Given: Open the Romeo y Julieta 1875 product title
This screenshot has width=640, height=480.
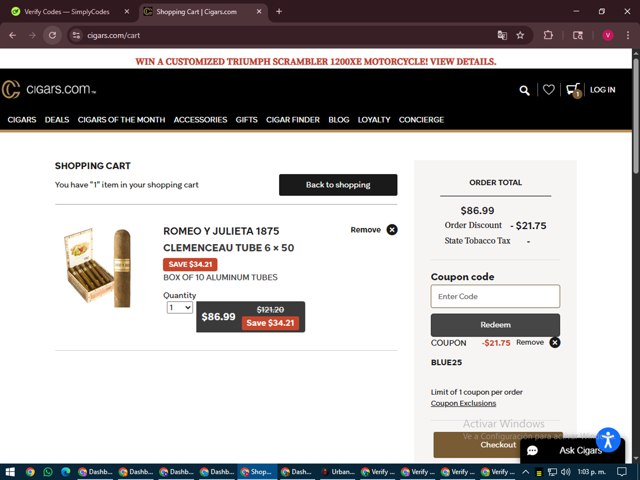Looking at the screenshot, I should pyautogui.click(x=229, y=239).
